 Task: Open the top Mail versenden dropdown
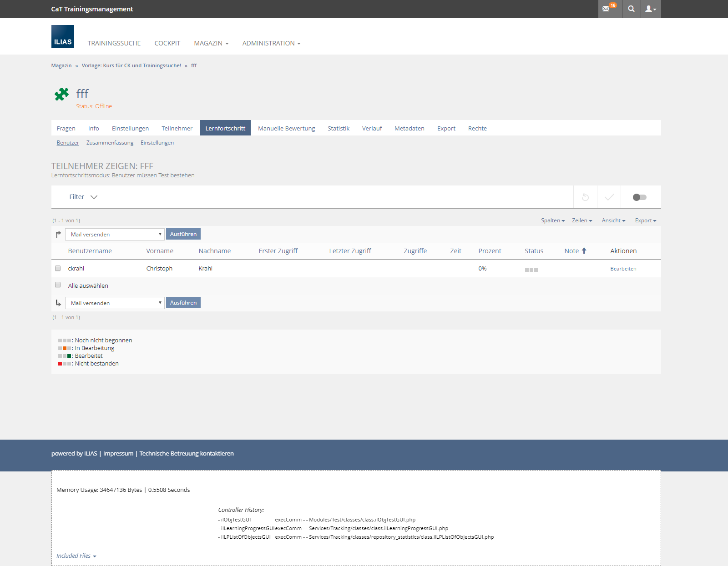click(x=115, y=234)
